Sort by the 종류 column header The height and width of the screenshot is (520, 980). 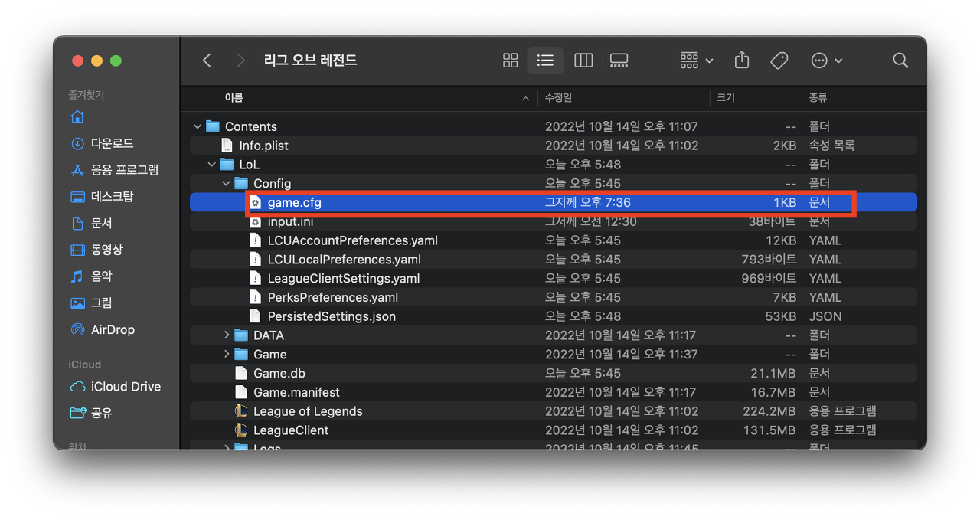click(818, 98)
